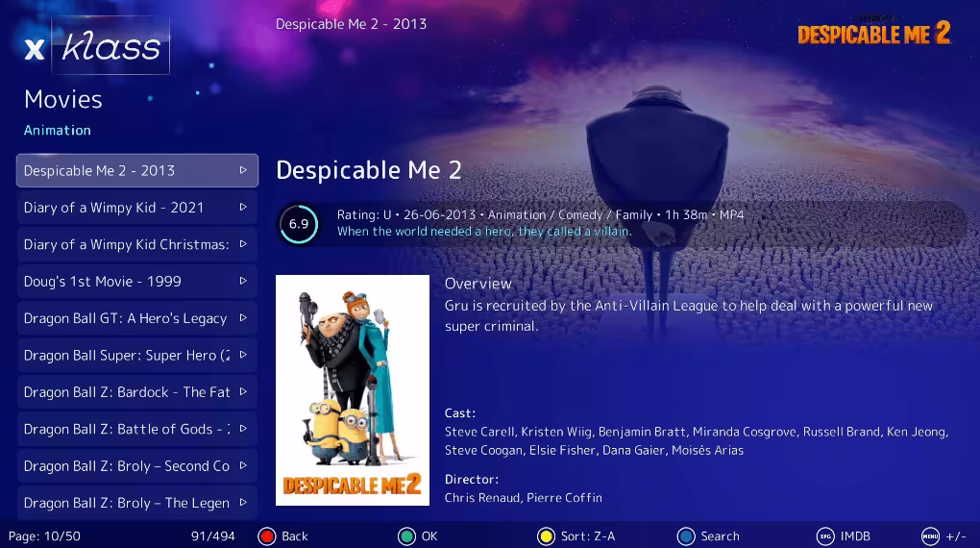Click the blue Search button icon
This screenshot has width=980, height=548.
686,536
